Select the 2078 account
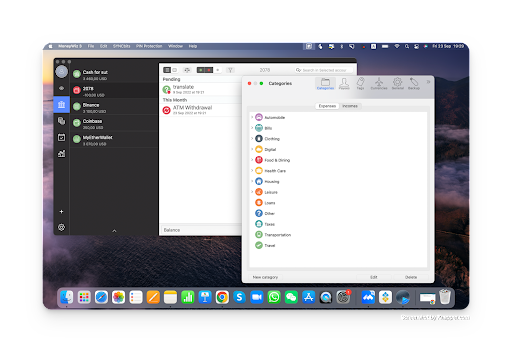512x363 pixels. click(114, 91)
